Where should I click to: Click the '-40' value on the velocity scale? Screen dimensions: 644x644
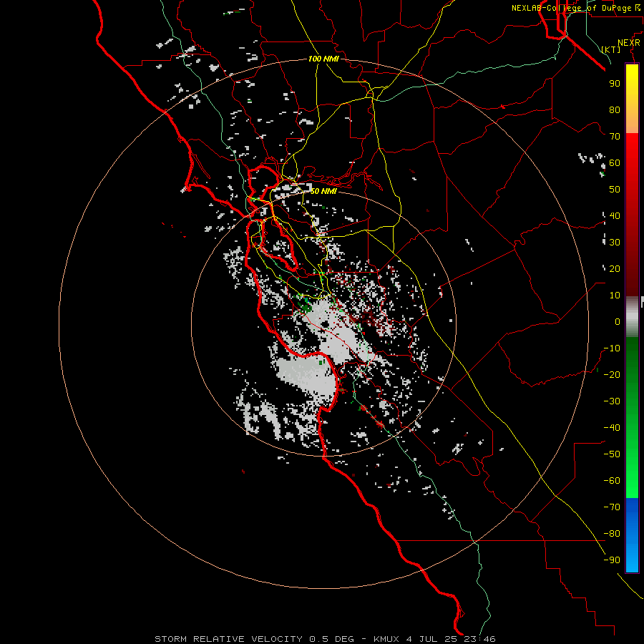point(612,428)
